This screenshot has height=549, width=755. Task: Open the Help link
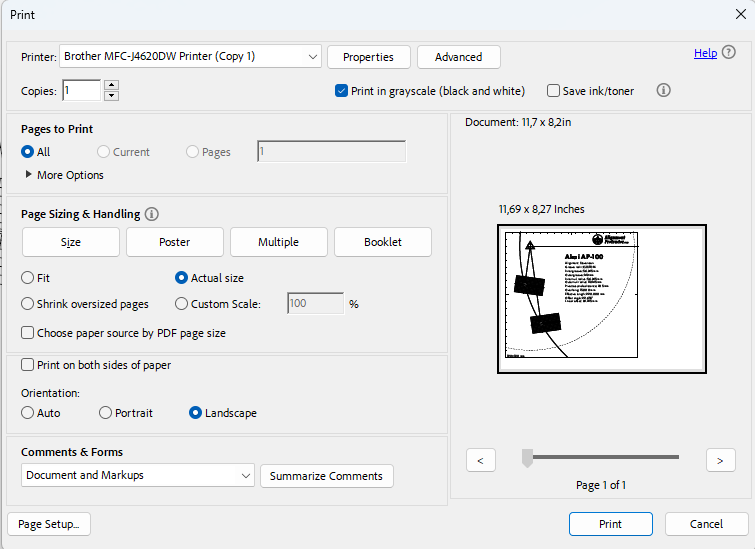[705, 53]
